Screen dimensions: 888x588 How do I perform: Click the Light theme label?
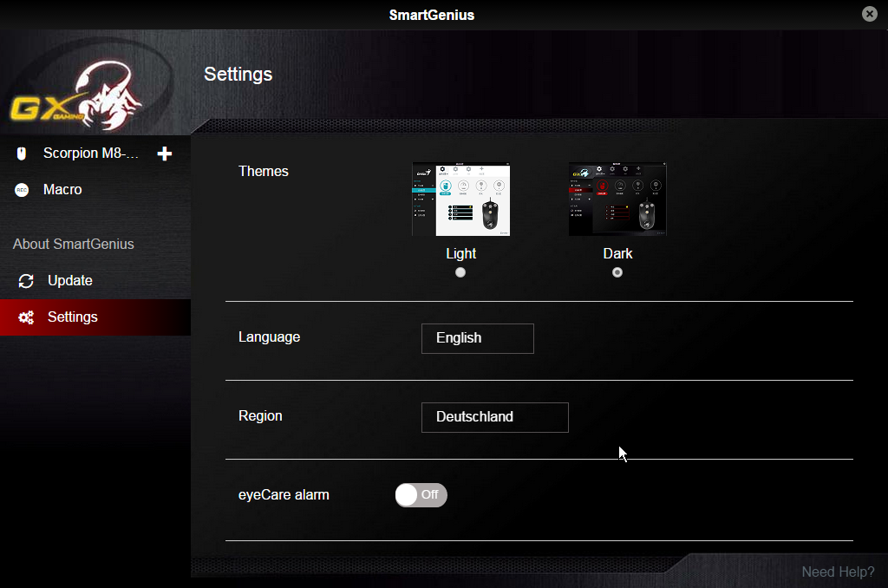pyautogui.click(x=461, y=254)
